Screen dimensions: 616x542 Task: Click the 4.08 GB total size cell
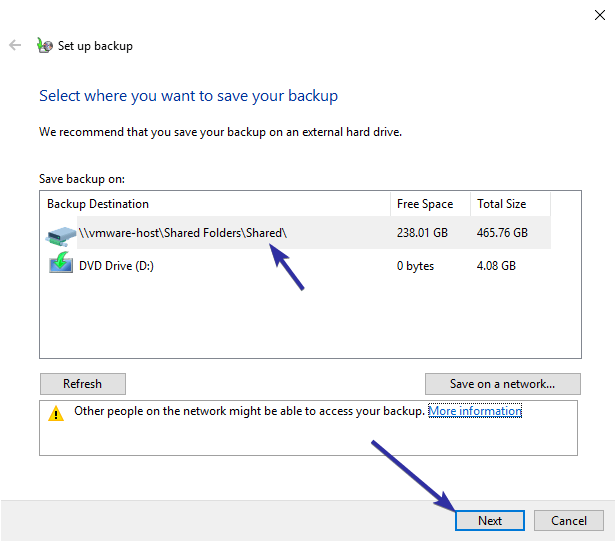pos(496,266)
